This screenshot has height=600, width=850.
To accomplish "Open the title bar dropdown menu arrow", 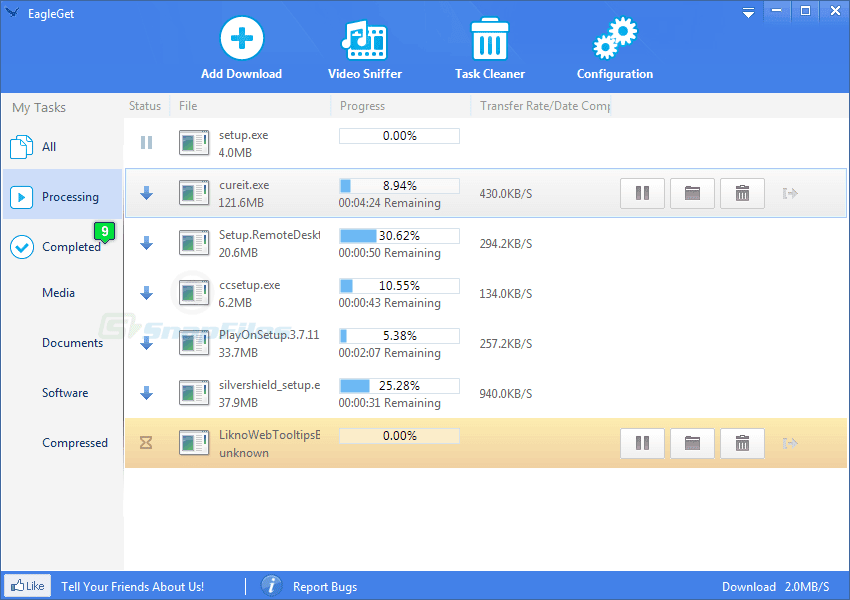I will [748, 12].
